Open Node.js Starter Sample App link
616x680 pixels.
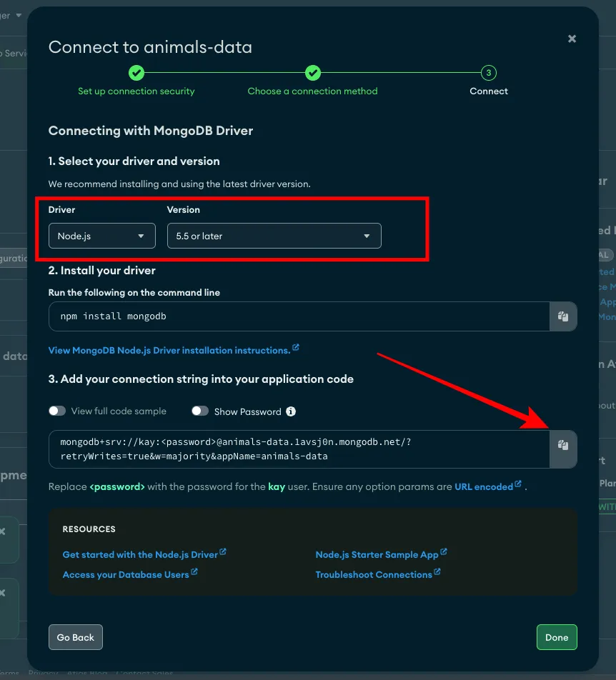[381, 554]
